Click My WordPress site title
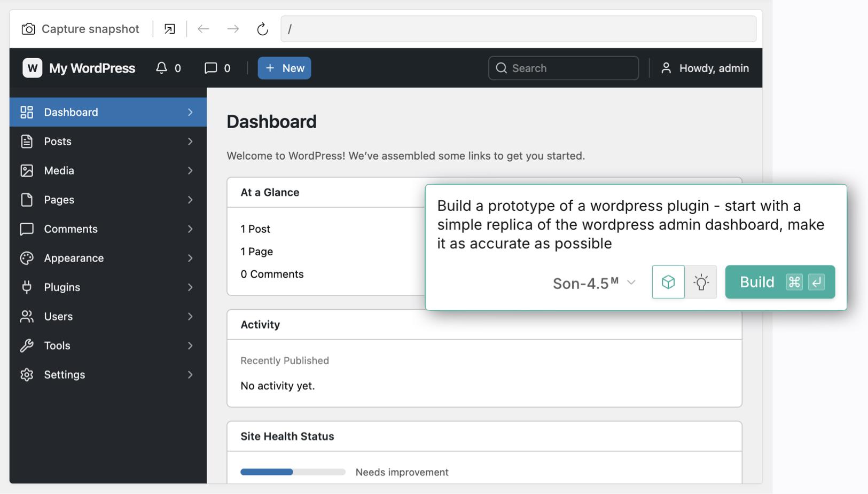868x494 pixels. pos(92,68)
